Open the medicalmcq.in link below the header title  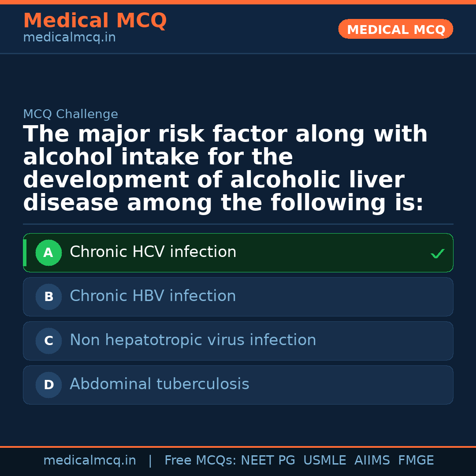coord(69,38)
